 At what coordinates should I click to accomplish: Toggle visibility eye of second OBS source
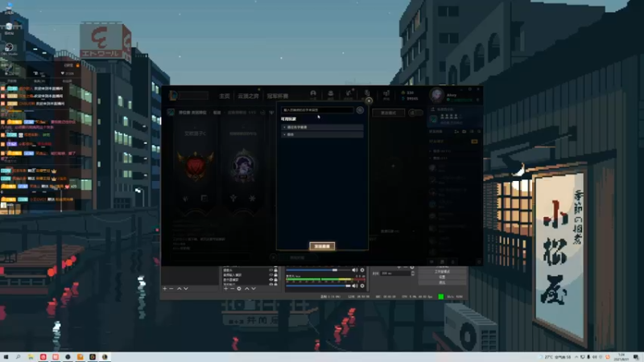pos(270,275)
